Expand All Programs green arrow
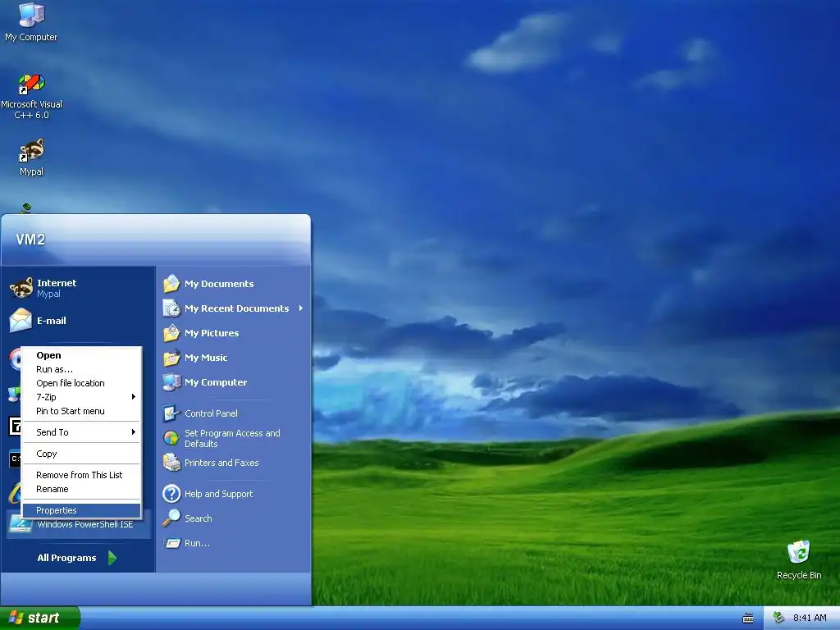The height and width of the screenshot is (630, 840). click(112, 558)
